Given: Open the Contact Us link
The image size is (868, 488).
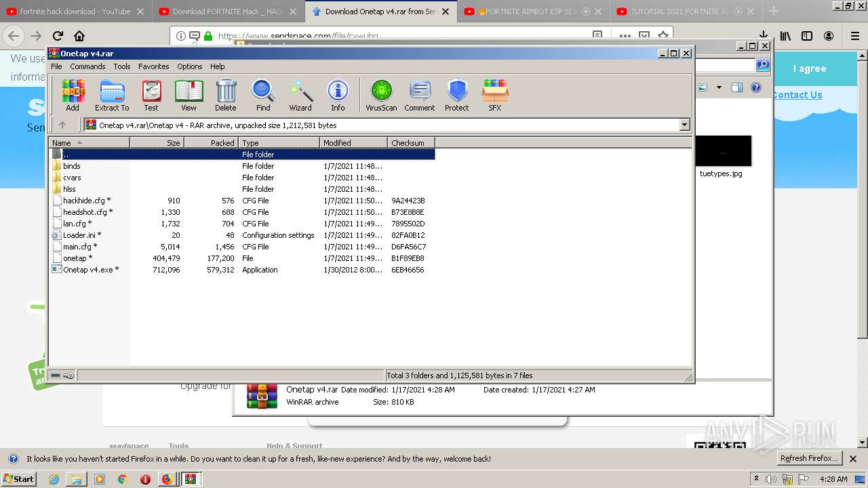Looking at the screenshot, I should click(x=797, y=95).
